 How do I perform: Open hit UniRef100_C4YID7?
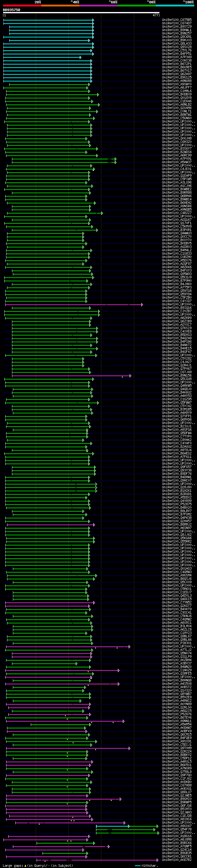tap(177, 301)
